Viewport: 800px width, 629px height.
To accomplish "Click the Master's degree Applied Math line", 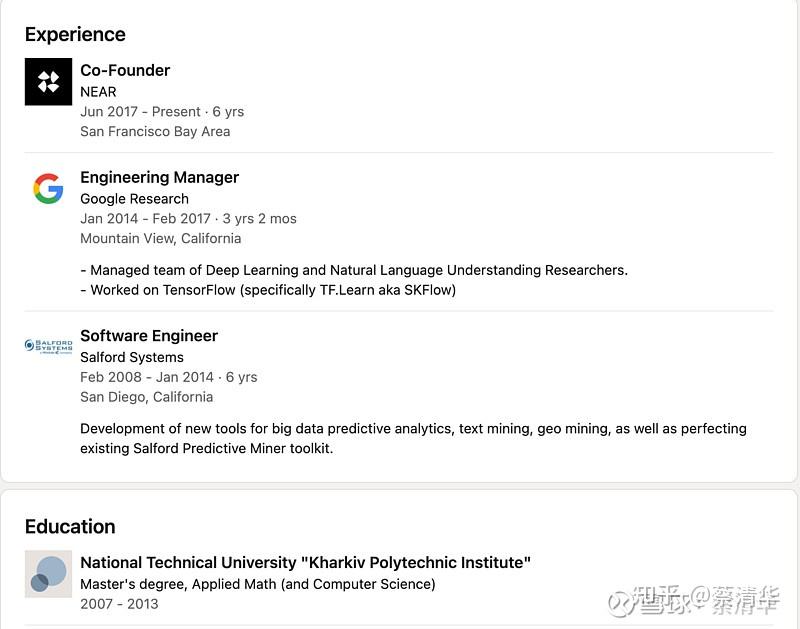I will [258, 584].
